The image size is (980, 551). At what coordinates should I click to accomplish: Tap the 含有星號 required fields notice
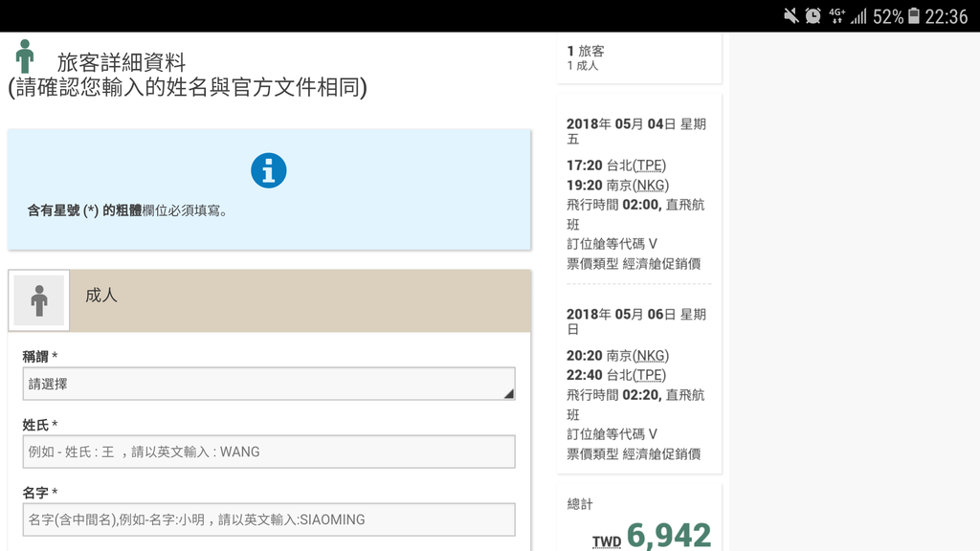click(x=127, y=210)
